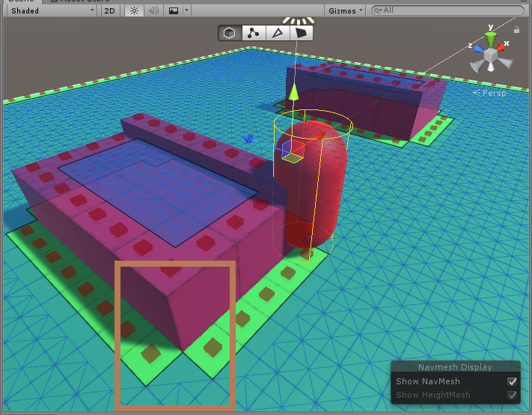Uncheck Show NavMesh checkbox

click(x=512, y=382)
